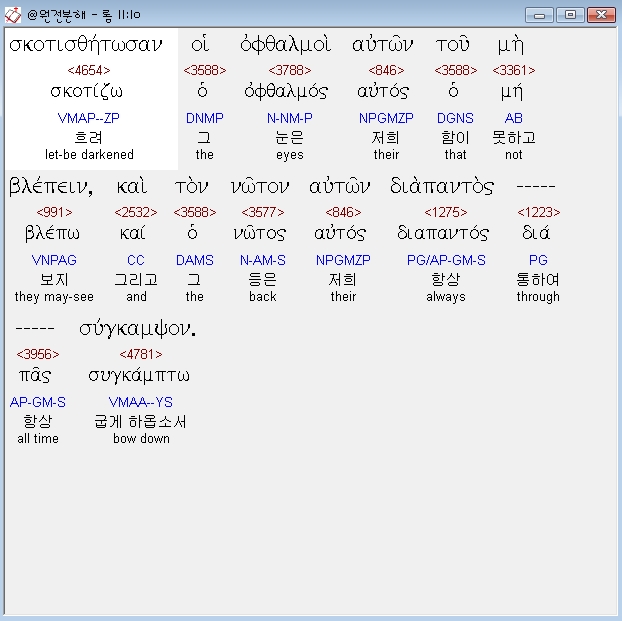Click the Korean gloss 통하여
This screenshot has height=621, width=622.
[x=538, y=279]
